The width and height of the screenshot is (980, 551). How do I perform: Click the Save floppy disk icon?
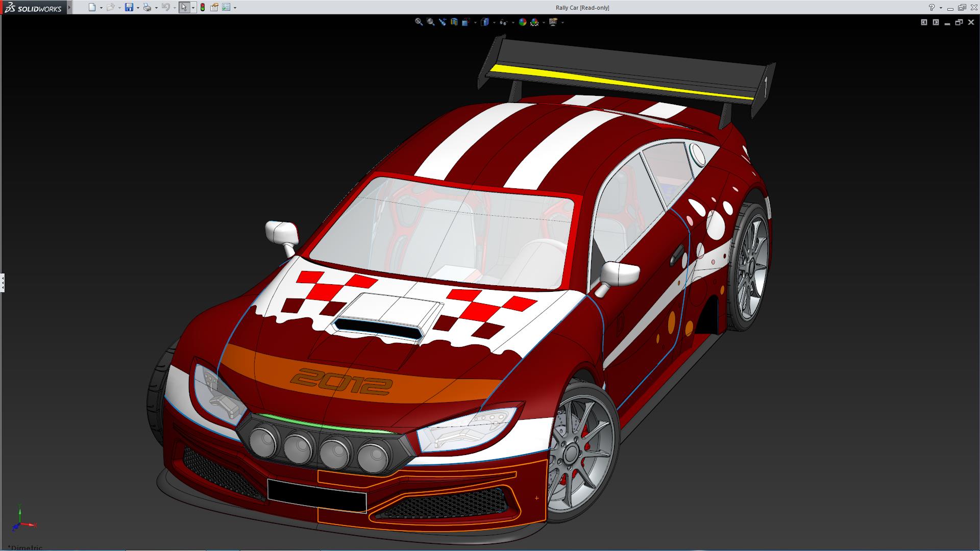pos(129,7)
